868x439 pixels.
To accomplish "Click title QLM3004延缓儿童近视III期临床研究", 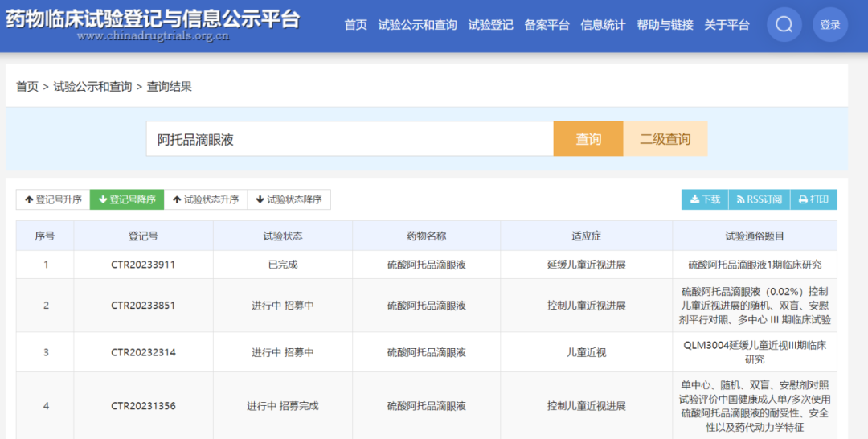I will pos(755,352).
